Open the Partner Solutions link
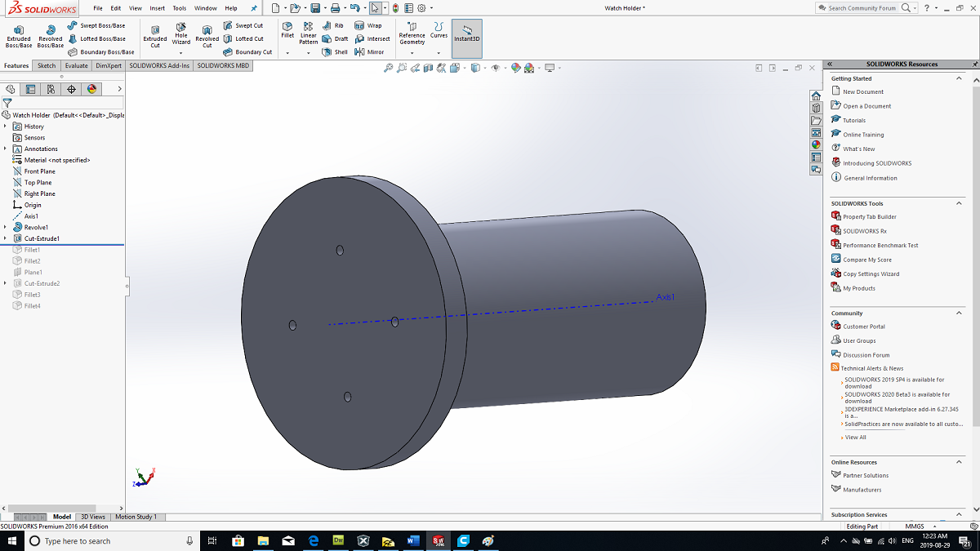Screen dimensions: 980x551 [x=866, y=475]
